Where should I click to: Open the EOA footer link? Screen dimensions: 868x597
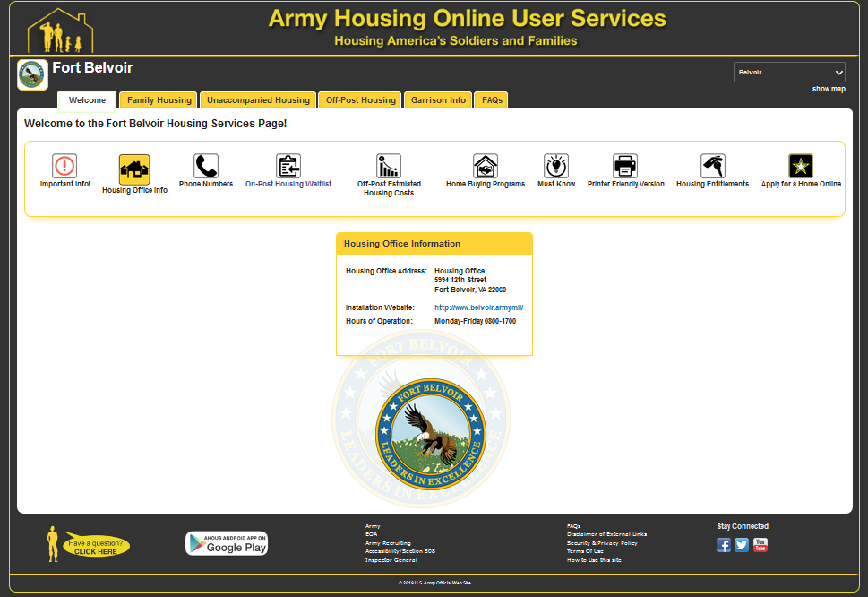371,534
